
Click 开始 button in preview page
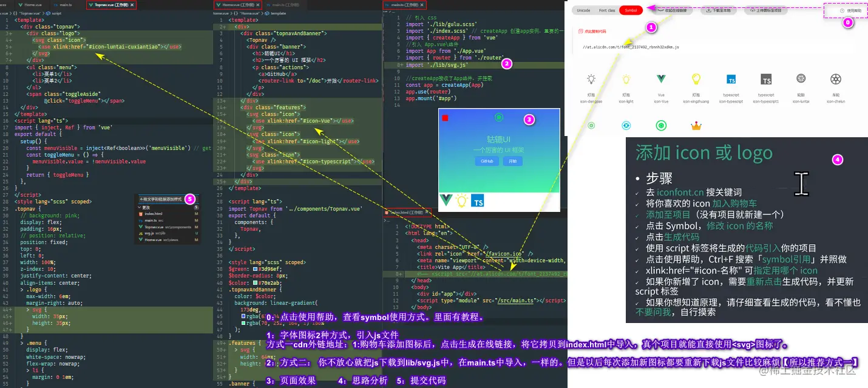[512, 161]
